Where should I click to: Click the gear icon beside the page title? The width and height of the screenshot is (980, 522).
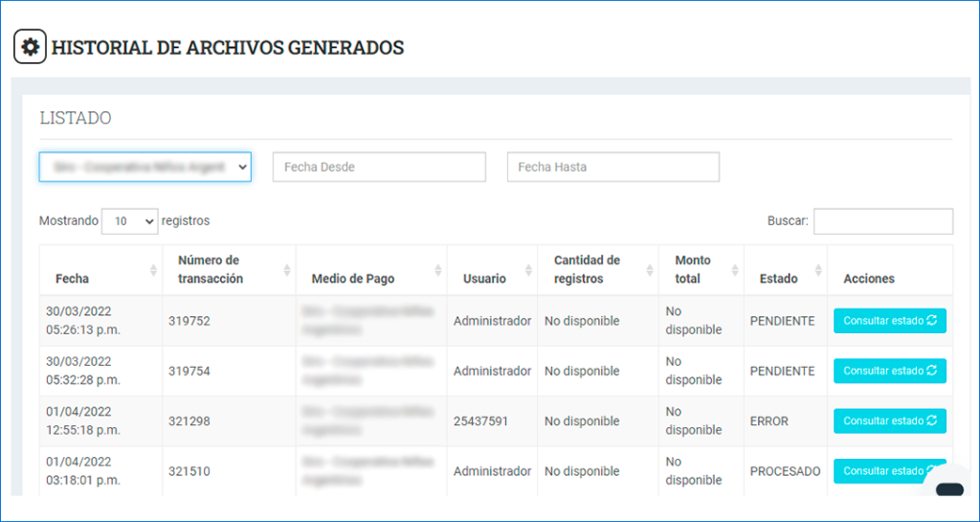(30, 47)
